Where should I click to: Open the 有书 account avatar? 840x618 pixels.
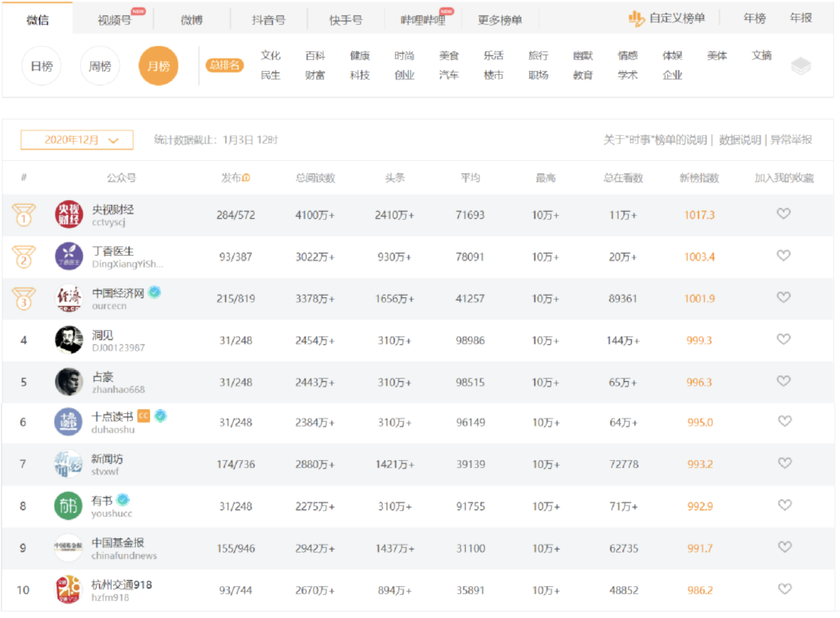coord(68,506)
